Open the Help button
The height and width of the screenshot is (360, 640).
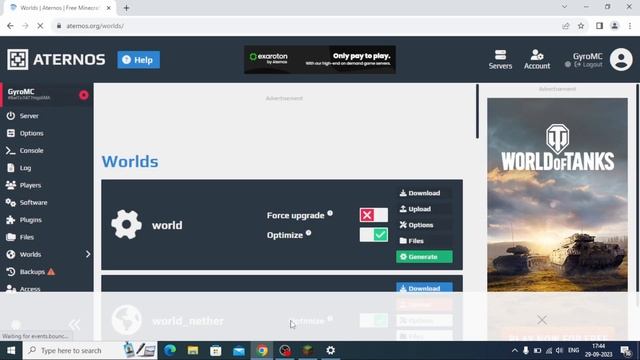click(x=139, y=60)
